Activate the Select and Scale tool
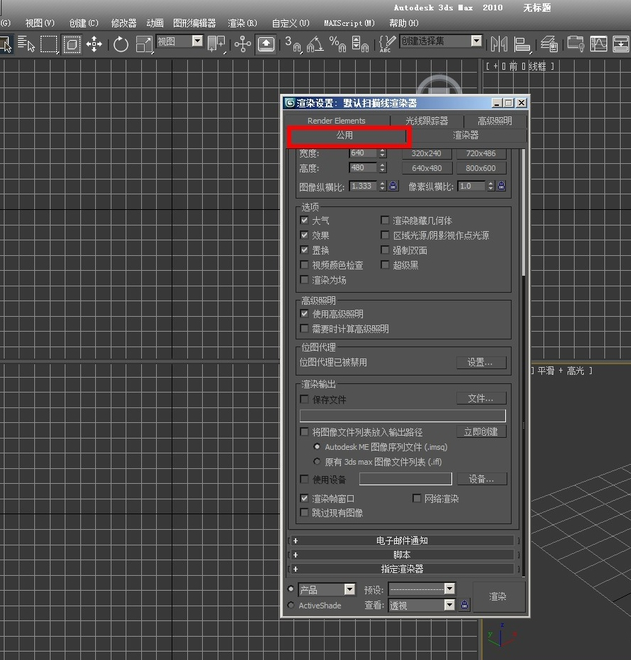The height and width of the screenshot is (660, 631). [144, 44]
